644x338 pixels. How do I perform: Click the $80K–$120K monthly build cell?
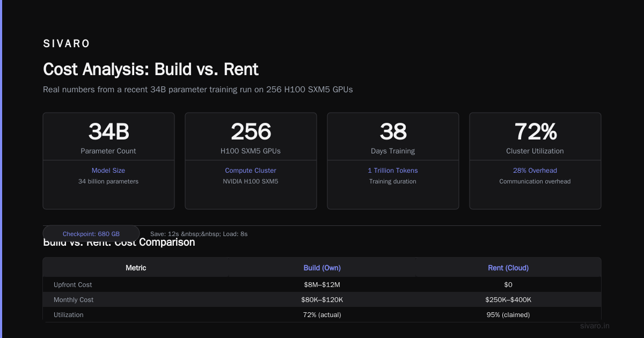click(x=322, y=300)
